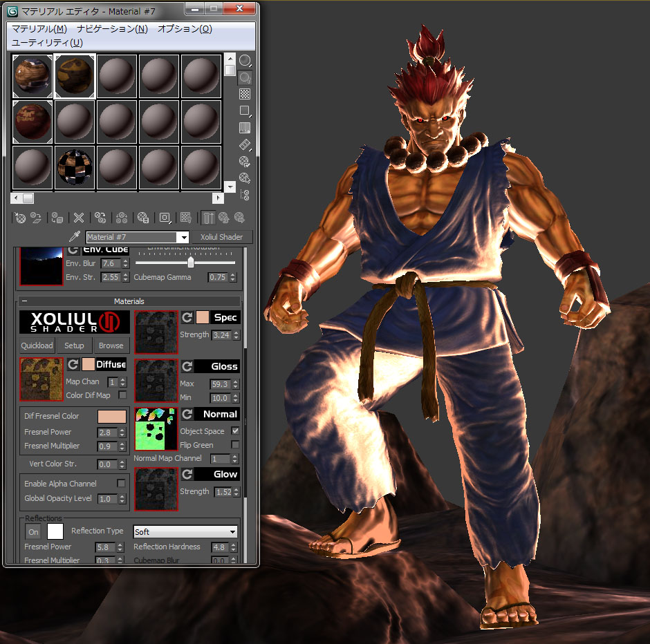Adjust Glow Strength spinner arrows
Viewport: 650px width, 644px height.
click(236, 492)
